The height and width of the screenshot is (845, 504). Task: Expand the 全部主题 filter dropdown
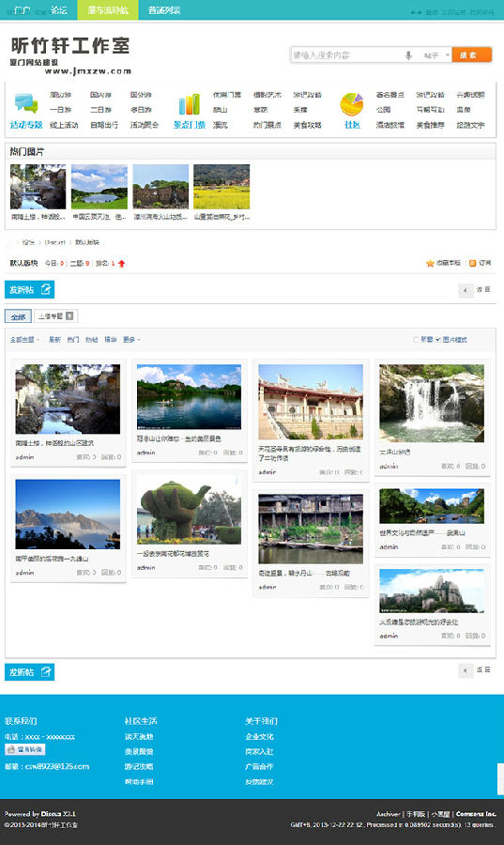24,340
